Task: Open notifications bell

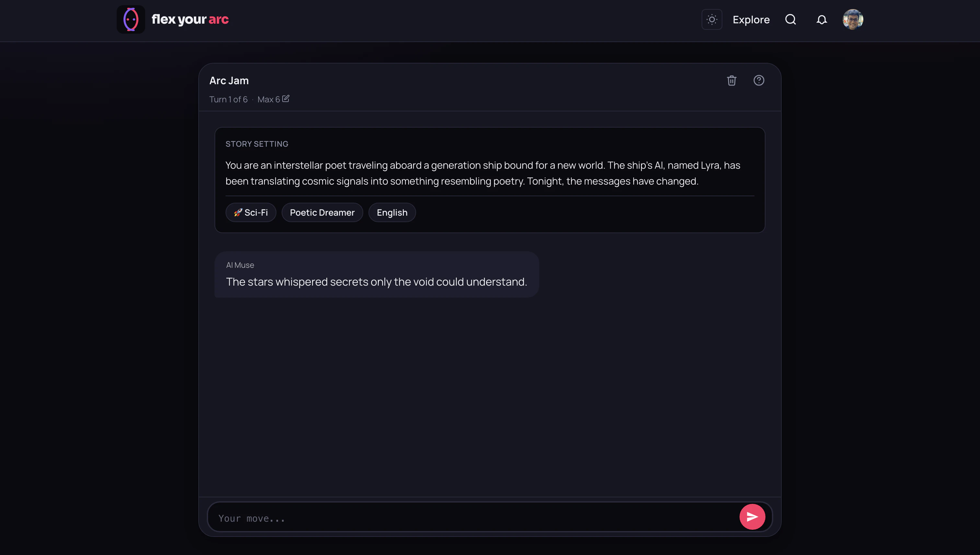Action: [821, 20]
